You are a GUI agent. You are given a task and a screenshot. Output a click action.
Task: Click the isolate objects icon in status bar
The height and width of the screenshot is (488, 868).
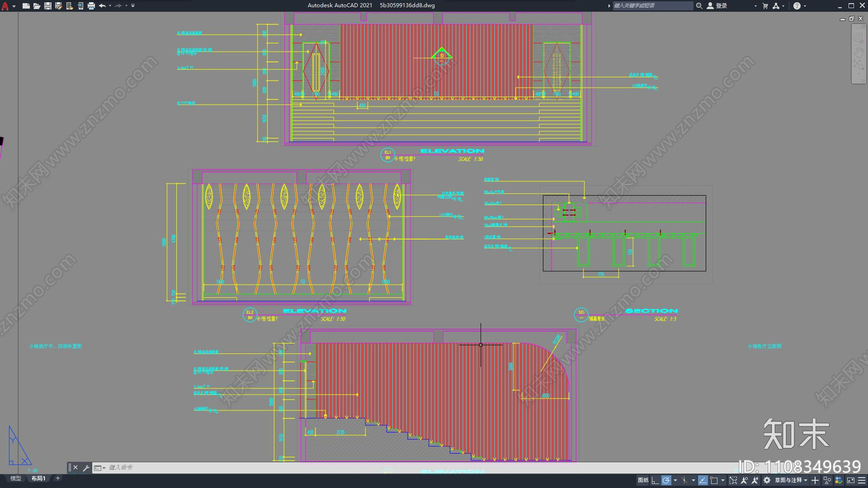(x=827, y=480)
